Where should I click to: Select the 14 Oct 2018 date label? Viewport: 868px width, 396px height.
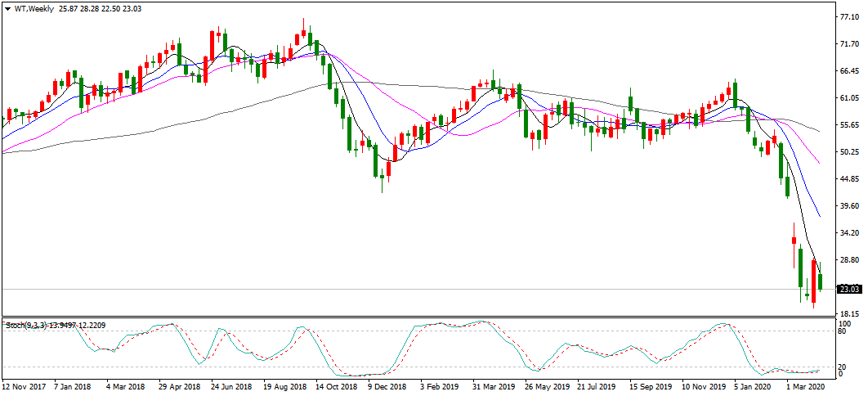[x=337, y=385]
